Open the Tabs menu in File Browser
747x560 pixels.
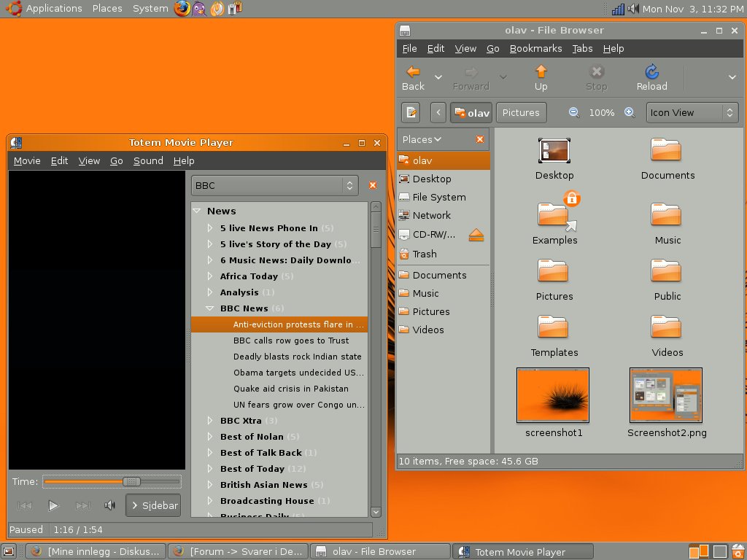tap(582, 49)
